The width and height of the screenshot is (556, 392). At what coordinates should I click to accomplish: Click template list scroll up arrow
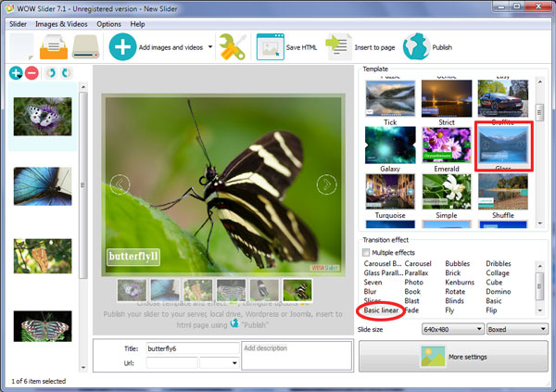540,82
